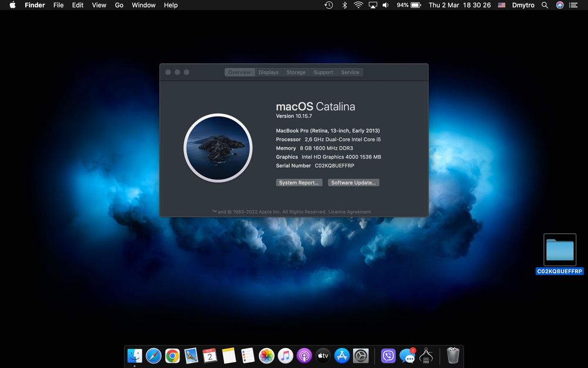Open the Mail stamp icon in Dock

coord(191,355)
